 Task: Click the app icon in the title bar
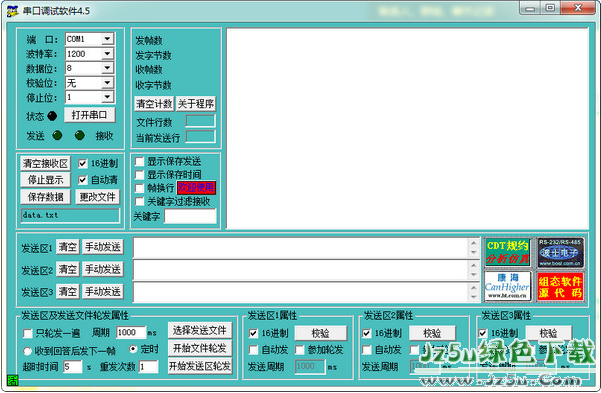[x=12, y=11]
